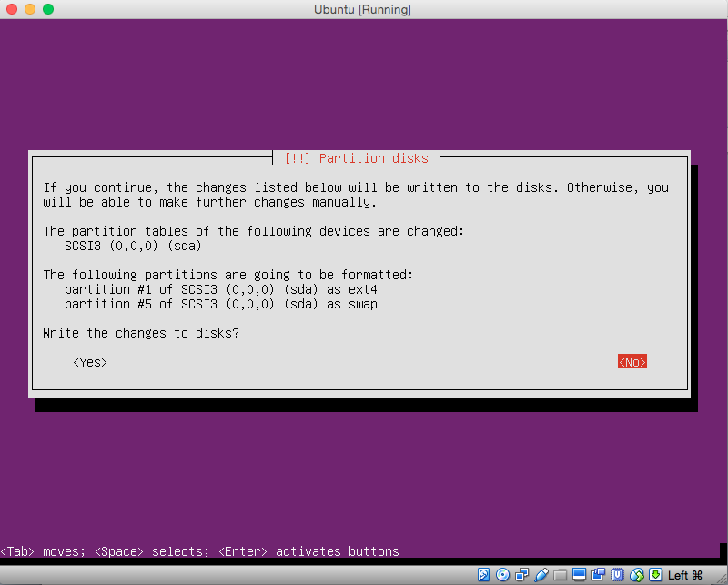
Task: Click the shared folders status icon
Action: [x=561, y=575]
